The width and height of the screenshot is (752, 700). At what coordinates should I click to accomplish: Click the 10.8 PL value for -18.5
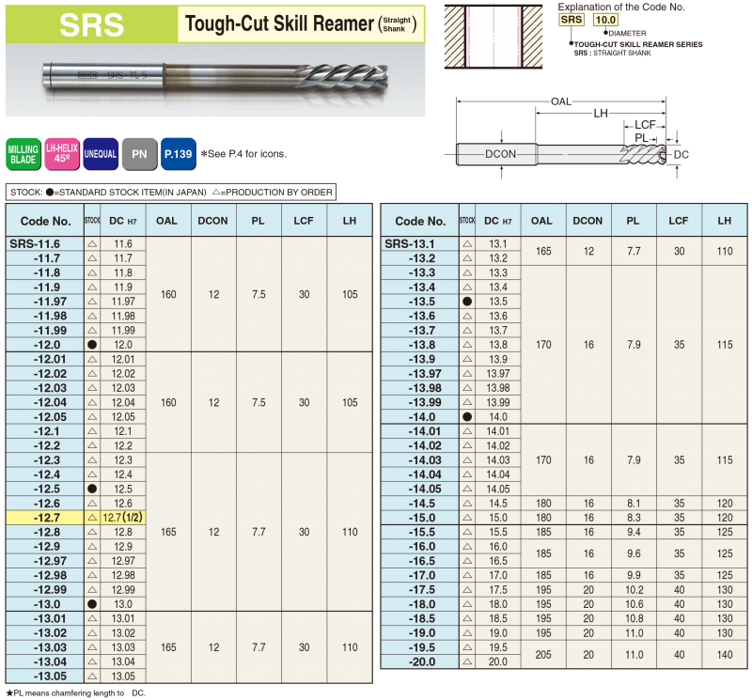click(x=634, y=618)
